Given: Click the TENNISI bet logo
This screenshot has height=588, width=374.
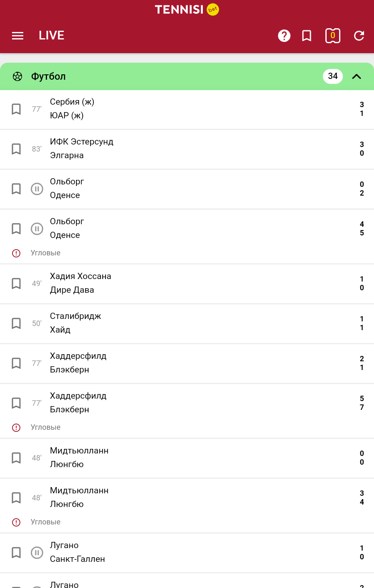Looking at the screenshot, I should coord(187,10).
